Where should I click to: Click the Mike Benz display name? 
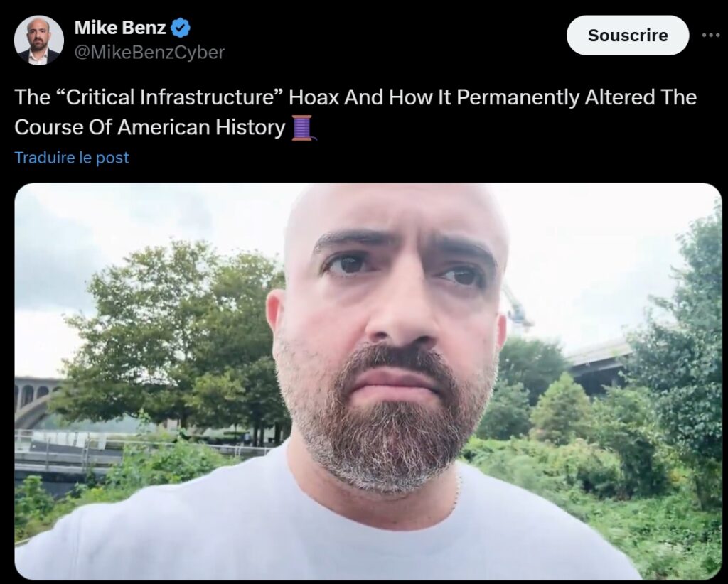[x=119, y=28]
